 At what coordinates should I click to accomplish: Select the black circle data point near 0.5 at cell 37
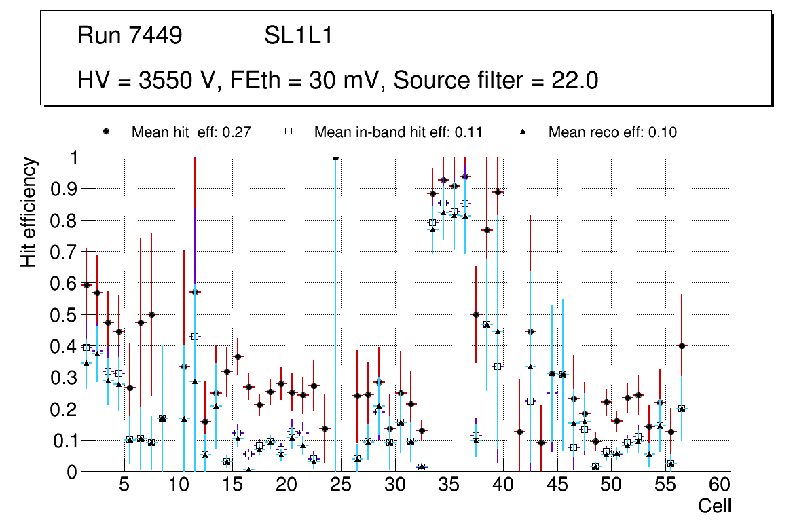pyautogui.click(x=476, y=314)
